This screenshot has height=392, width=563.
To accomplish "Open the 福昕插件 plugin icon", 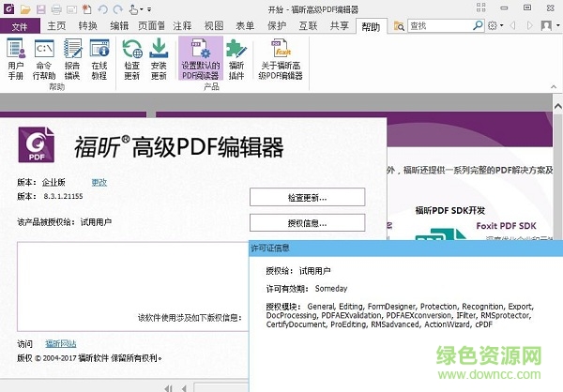I will click(x=236, y=57).
